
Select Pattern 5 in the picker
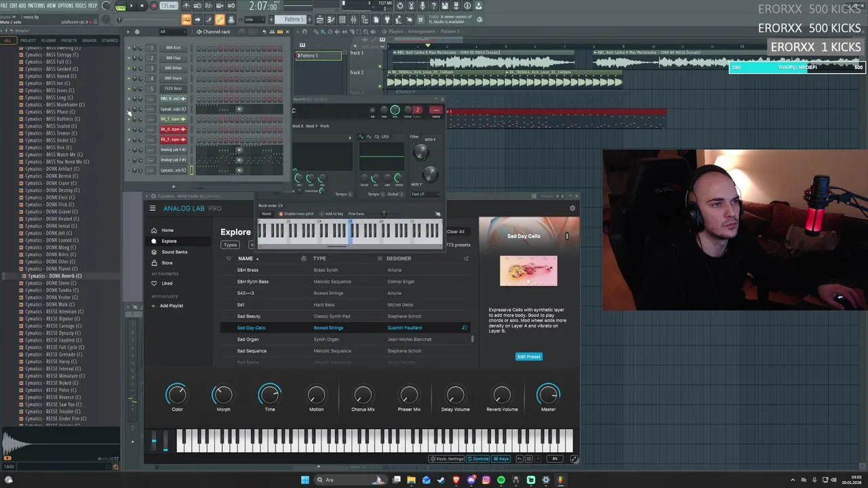point(318,56)
